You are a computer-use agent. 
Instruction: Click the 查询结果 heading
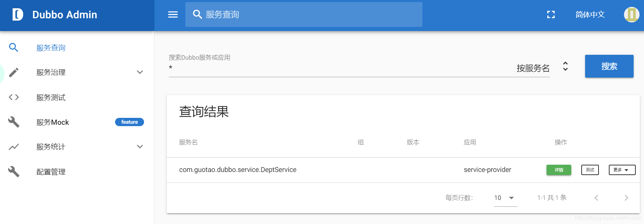204,112
